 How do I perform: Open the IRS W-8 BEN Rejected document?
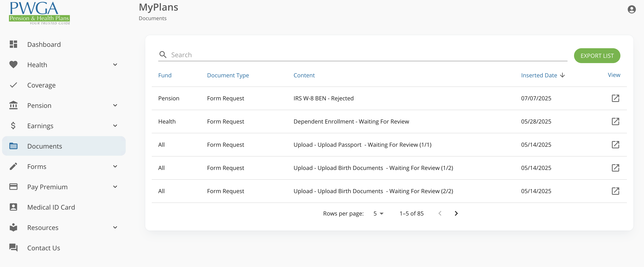(x=615, y=98)
